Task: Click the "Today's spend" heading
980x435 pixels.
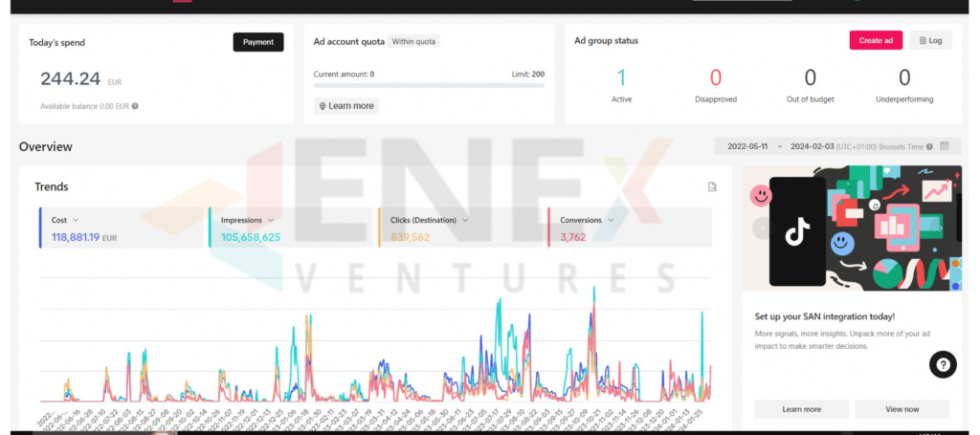Action: coord(56,42)
